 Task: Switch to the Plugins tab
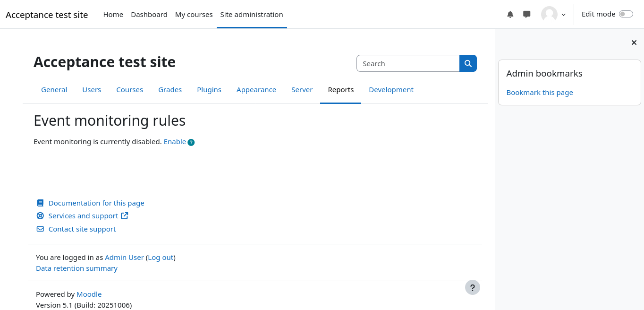coord(209,90)
